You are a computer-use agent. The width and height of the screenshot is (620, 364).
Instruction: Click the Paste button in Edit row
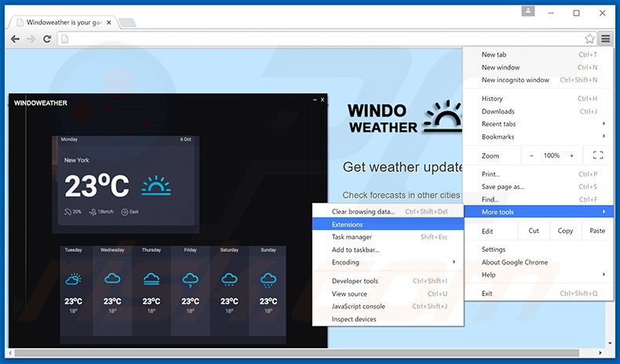(597, 231)
